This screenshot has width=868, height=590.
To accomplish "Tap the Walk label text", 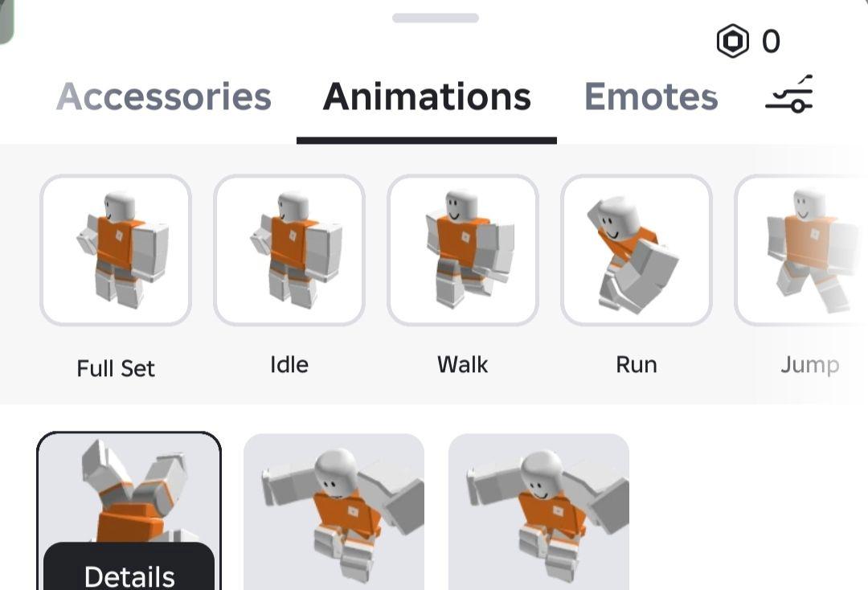I will click(463, 365).
